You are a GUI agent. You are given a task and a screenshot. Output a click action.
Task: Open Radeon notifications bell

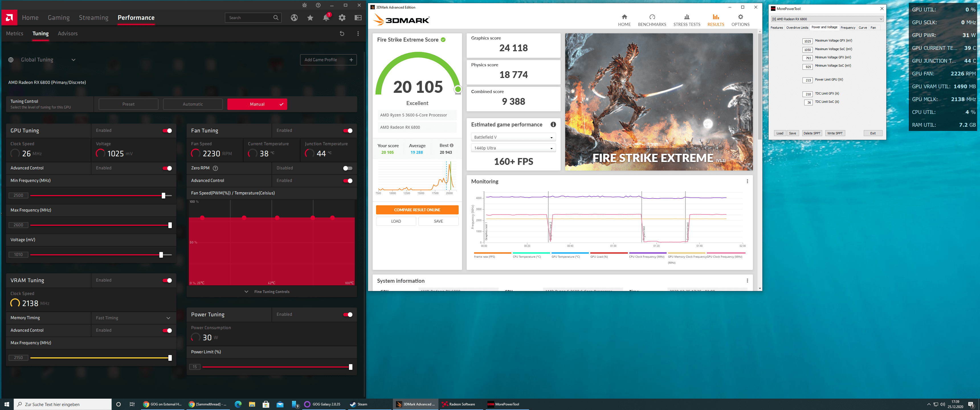326,17
